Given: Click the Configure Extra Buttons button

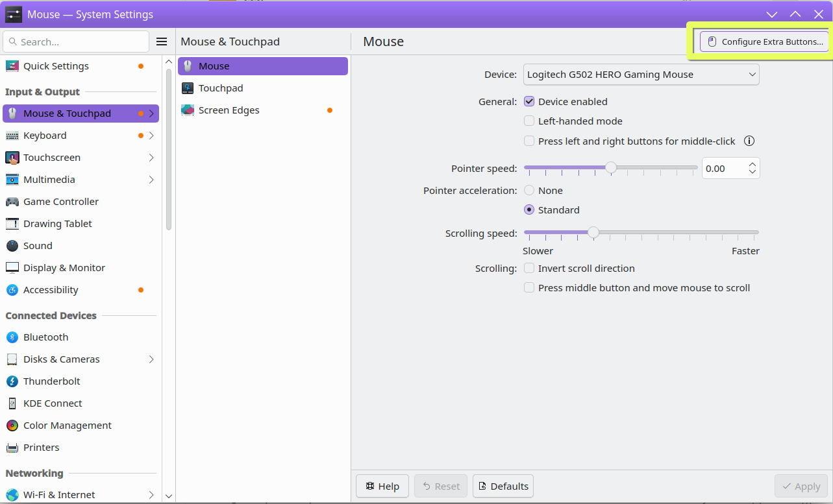Looking at the screenshot, I should 764,42.
